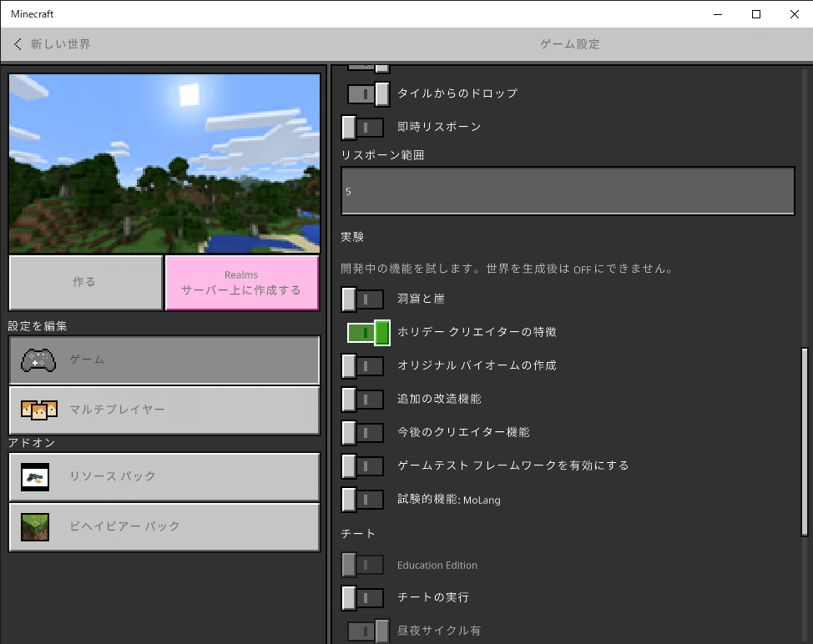Select the gamepad icon for ゲーム settings

click(37, 360)
